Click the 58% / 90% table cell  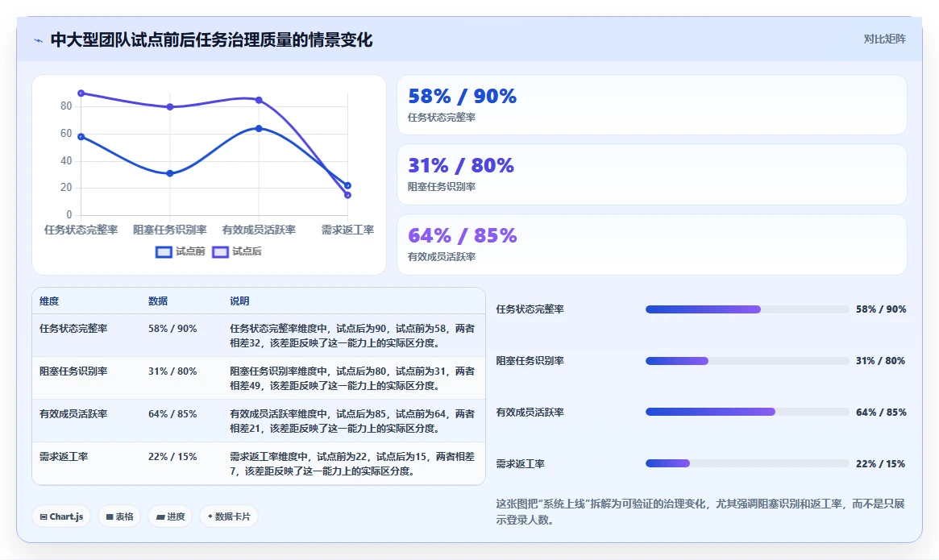tap(172, 329)
